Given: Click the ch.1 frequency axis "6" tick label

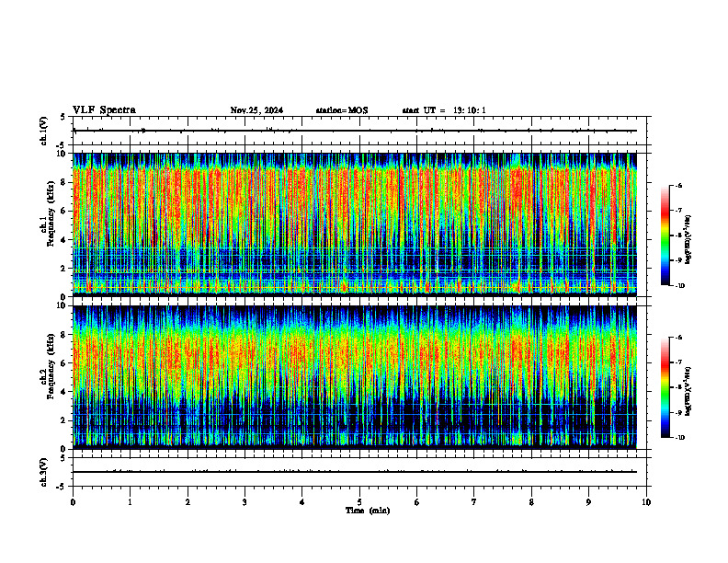Looking at the screenshot, I should pyautogui.click(x=64, y=211).
